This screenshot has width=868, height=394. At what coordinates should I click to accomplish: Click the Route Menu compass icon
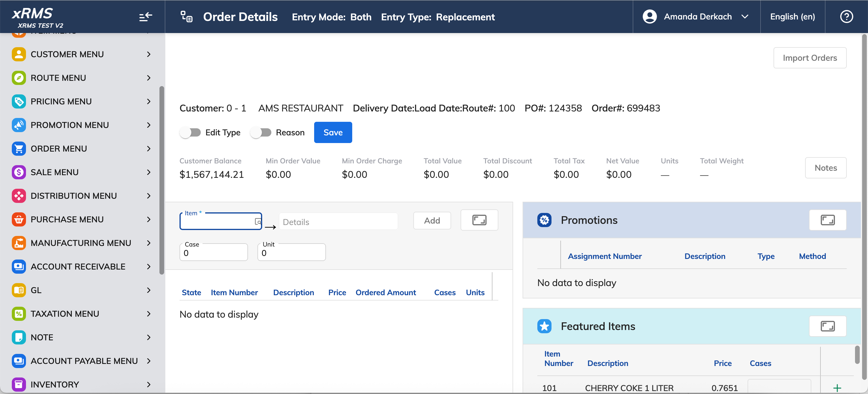(19, 78)
